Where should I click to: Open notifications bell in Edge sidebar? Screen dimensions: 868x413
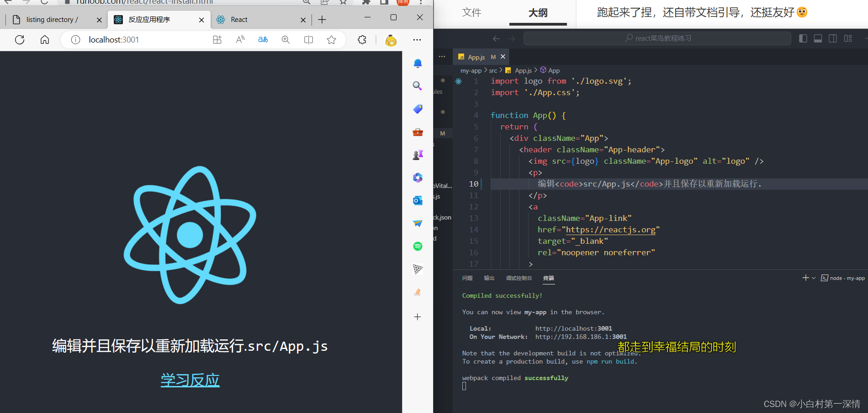coord(418,63)
